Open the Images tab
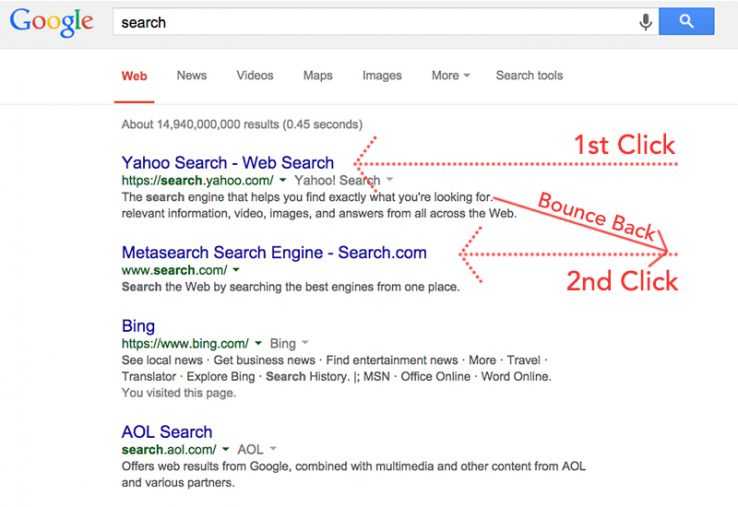This screenshot has width=738, height=507. tap(382, 76)
